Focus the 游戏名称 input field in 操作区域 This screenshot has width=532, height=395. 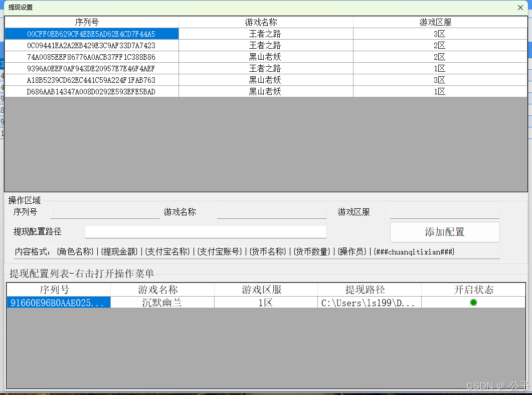271,212
